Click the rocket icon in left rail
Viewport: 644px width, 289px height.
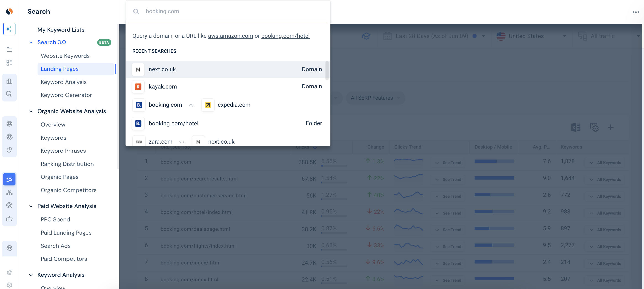pos(9,272)
